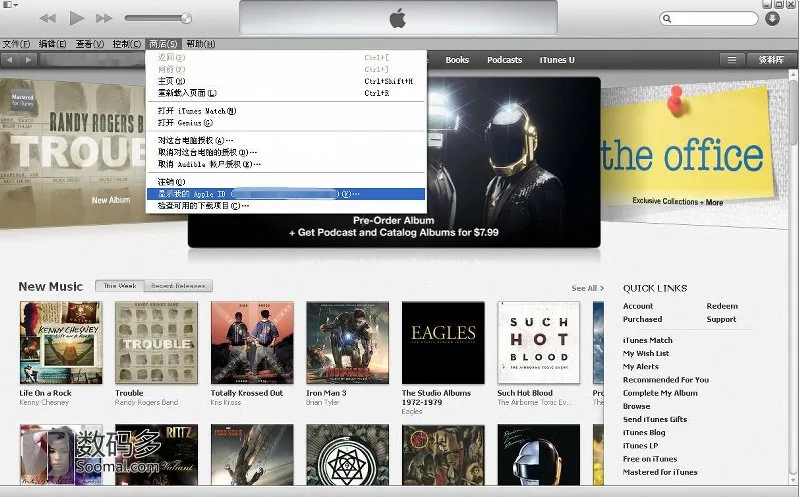
Task: Open Eagles Studio Albums cover
Action: 443,342
